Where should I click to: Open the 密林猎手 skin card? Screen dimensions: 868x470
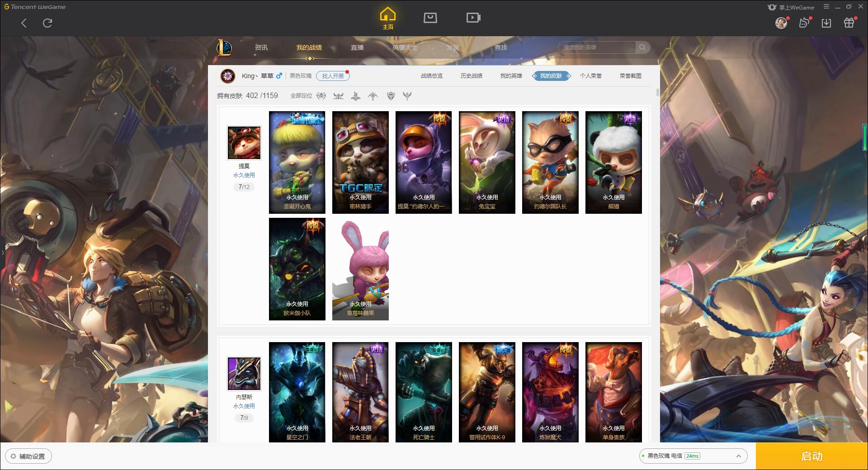point(360,162)
